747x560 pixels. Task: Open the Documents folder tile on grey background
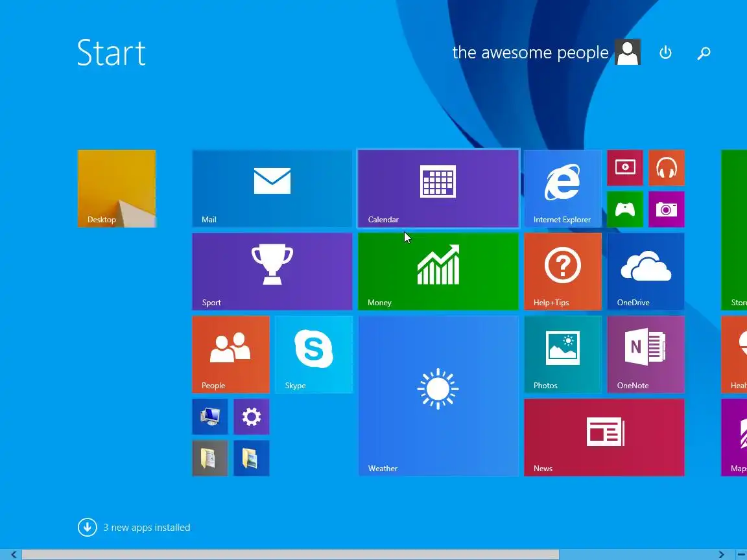coord(210,458)
